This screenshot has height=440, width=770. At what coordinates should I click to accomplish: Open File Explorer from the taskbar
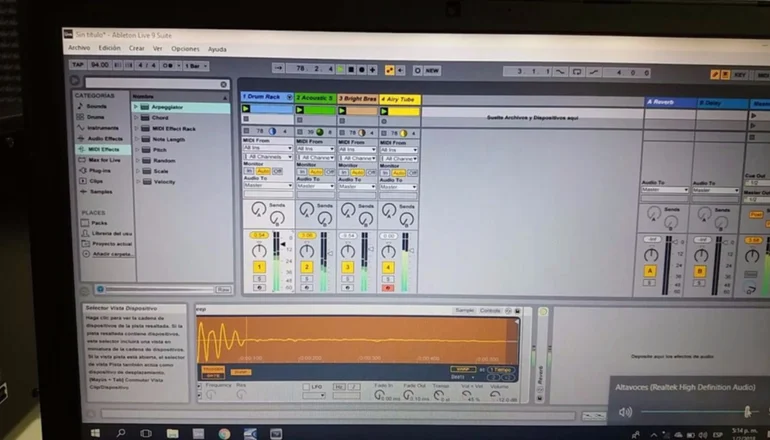click(172, 434)
